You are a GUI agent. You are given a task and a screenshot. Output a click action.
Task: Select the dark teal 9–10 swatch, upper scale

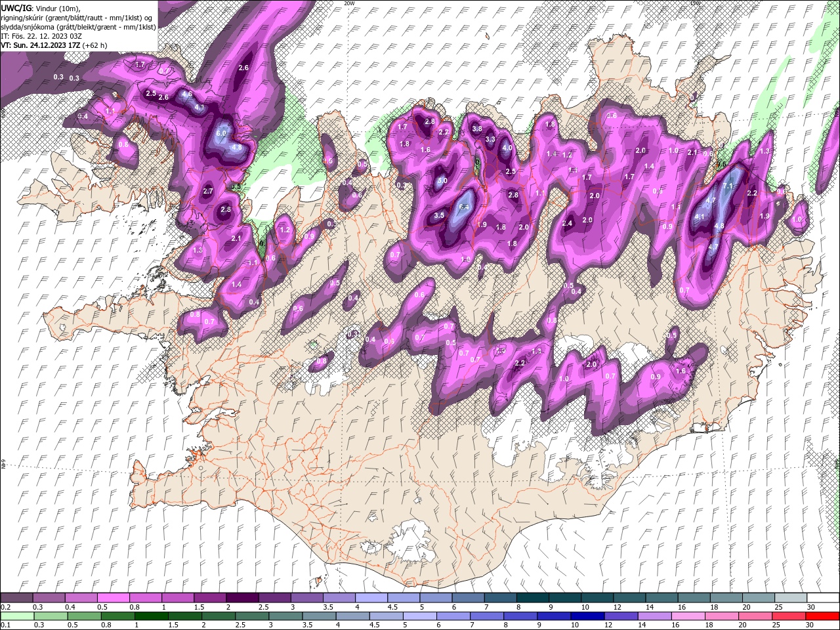pyautogui.click(x=565, y=598)
